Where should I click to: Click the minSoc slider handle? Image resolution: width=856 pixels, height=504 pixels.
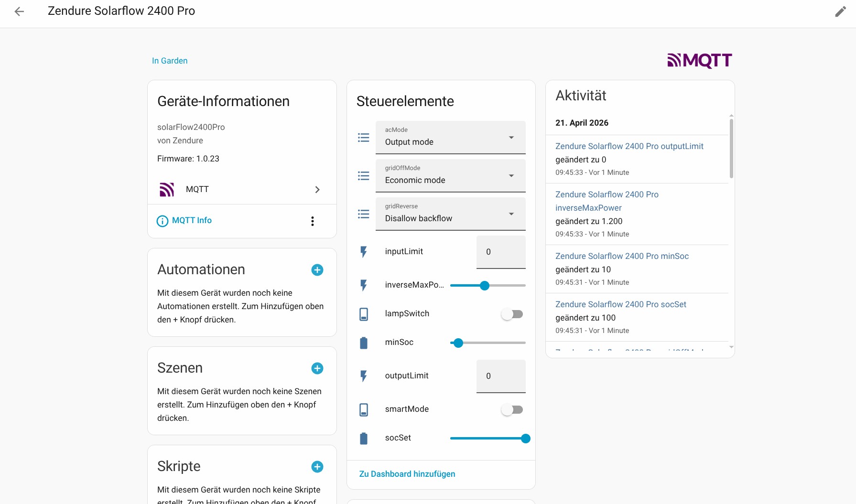coord(458,343)
